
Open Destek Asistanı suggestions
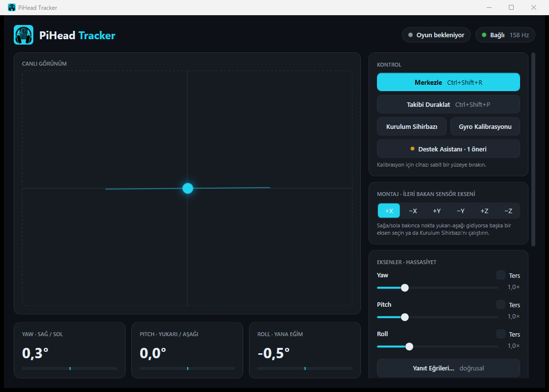click(x=448, y=149)
